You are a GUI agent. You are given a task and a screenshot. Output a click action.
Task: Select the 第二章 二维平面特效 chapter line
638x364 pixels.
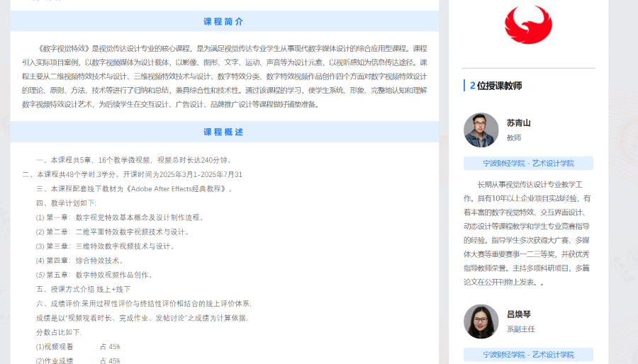113,232
